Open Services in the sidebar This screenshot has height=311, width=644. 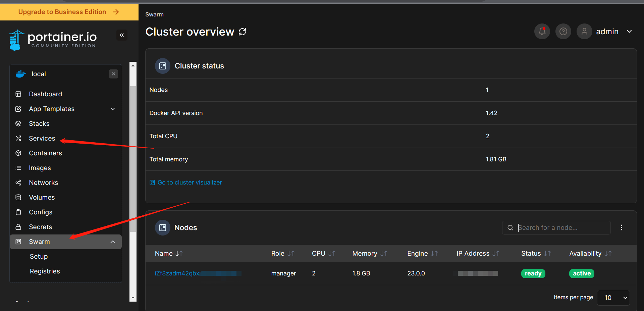[42, 138]
